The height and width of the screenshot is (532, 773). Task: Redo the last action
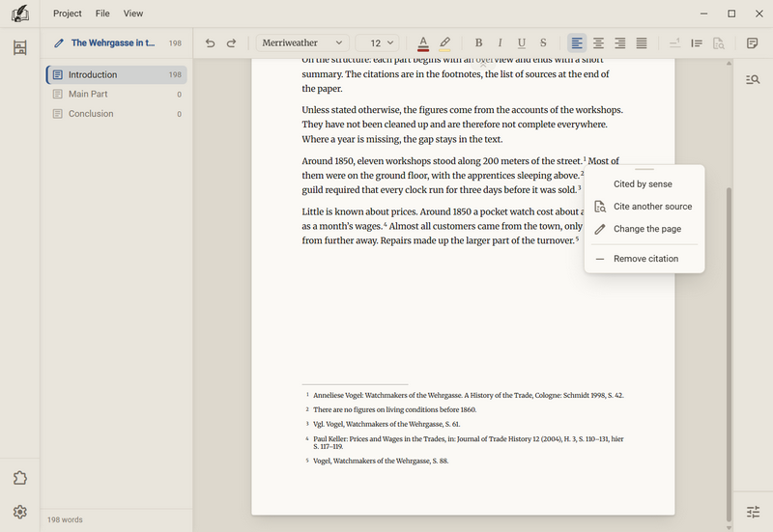(x=231, y=42)
